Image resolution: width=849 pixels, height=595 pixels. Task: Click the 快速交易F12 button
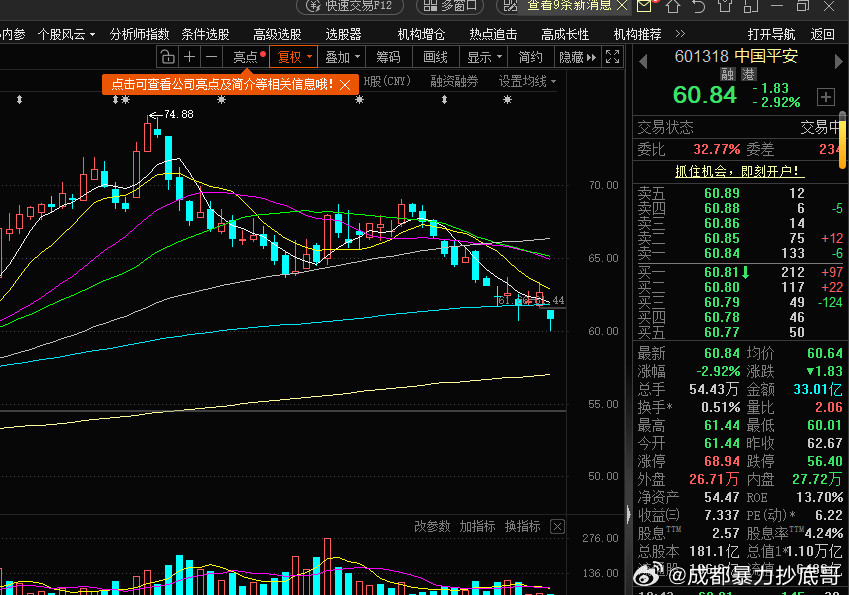pos(350,6)
